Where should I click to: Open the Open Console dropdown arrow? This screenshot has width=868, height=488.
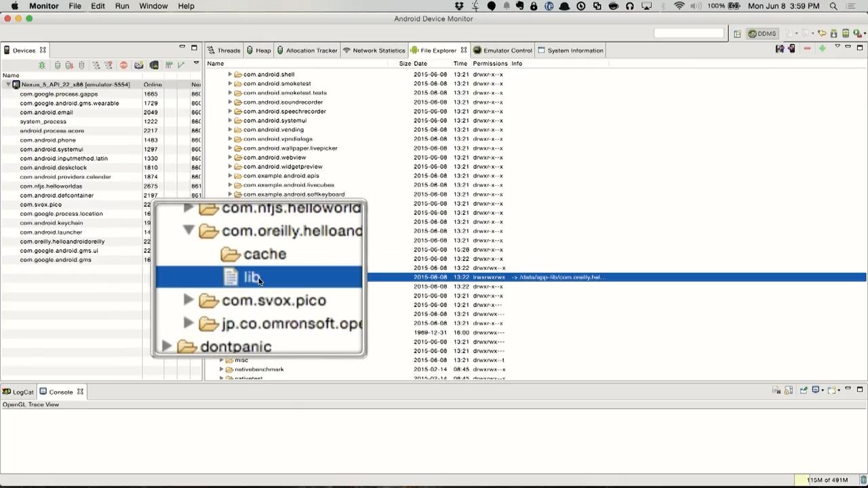[839, 390]
